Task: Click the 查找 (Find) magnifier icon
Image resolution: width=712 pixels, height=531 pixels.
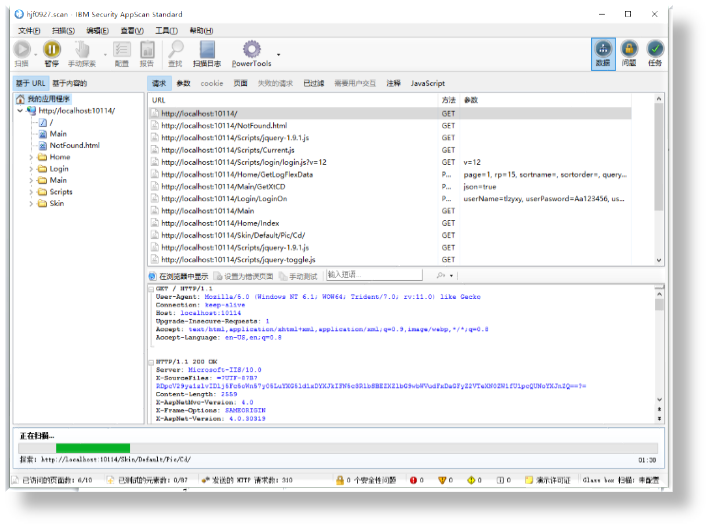Action: (176, 49)
